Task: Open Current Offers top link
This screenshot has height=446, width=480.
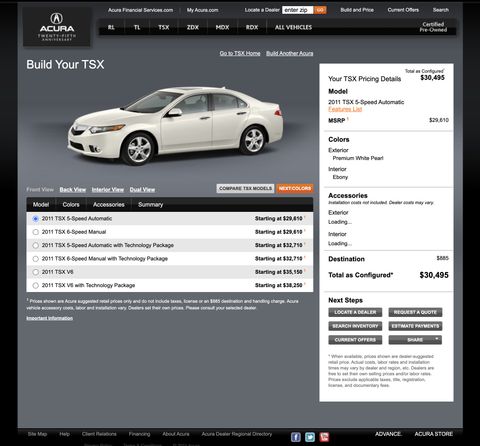Action: click(x=403, y=10)
